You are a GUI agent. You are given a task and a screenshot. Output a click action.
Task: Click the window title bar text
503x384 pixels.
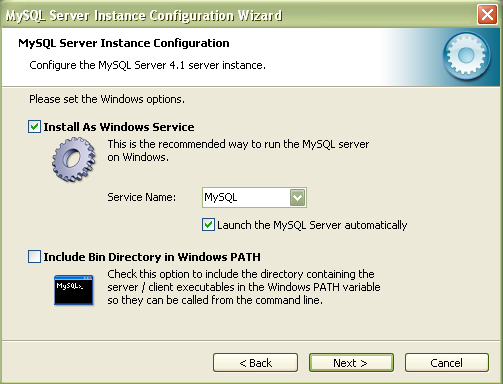(x=144, y=16)
